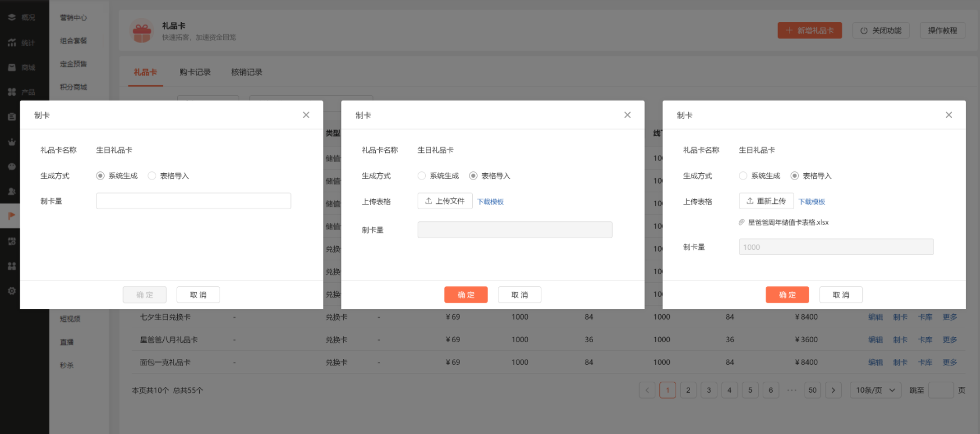Open the 商城 shop icon in sidebar
This screenshot has height=434, width=980.
12,67
